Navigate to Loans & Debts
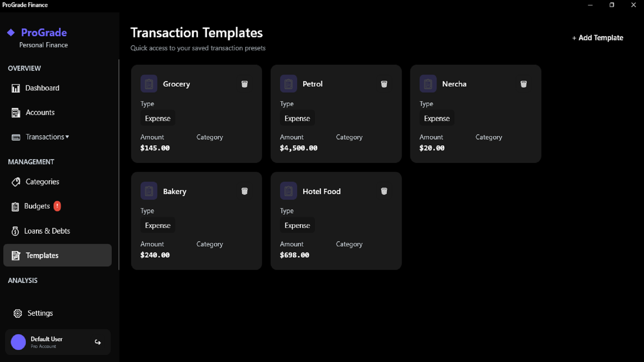644x362 pixels. coord(47,231)
